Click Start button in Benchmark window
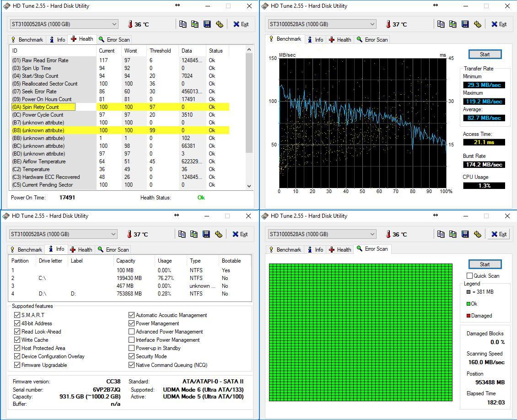The height and width of the screenshot is (420, 517). 485,54
